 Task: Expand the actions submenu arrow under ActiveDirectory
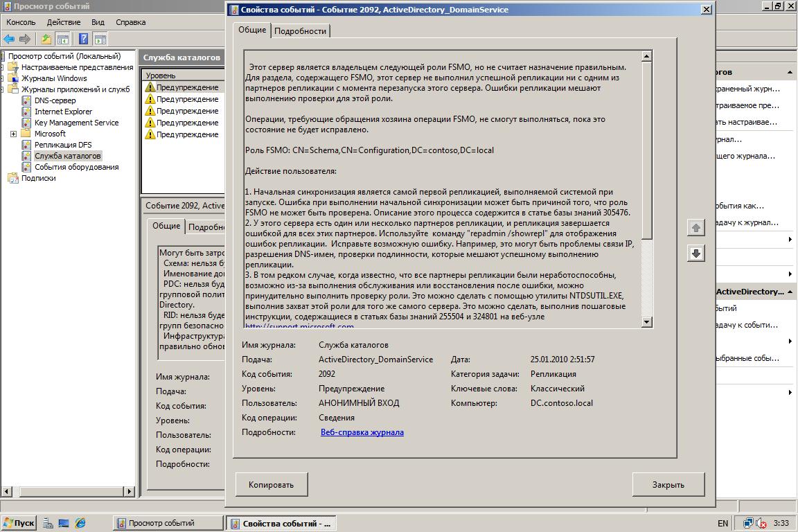(x=790, y=341)
